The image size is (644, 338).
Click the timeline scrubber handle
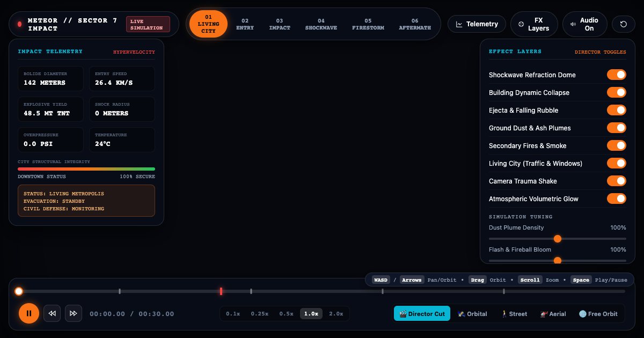tap(19, 291)
